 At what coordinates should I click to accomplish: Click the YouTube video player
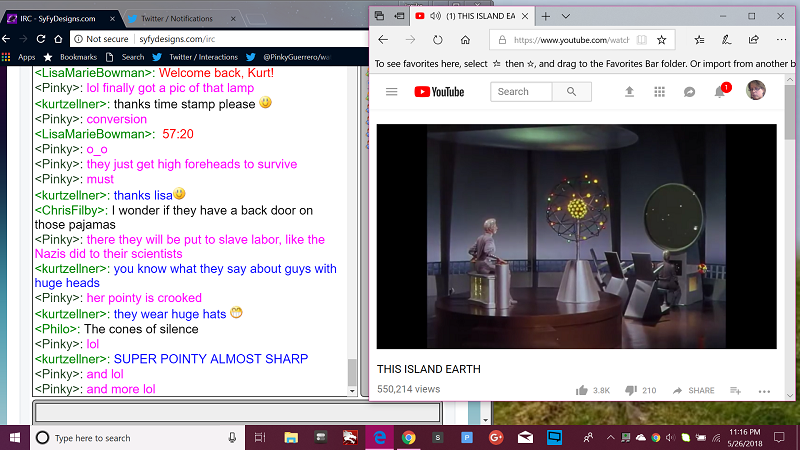577,236
